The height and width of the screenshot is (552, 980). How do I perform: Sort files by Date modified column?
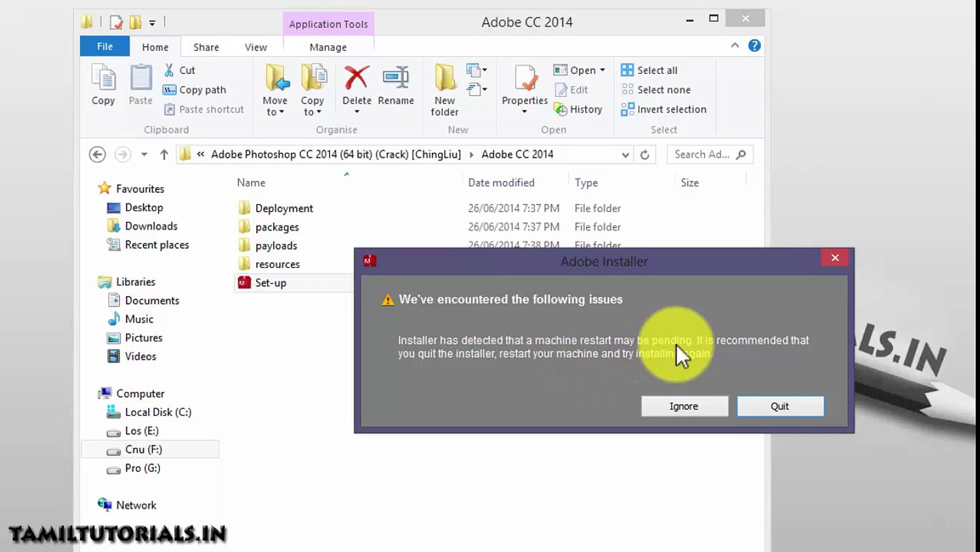click(x=501, y=182)
